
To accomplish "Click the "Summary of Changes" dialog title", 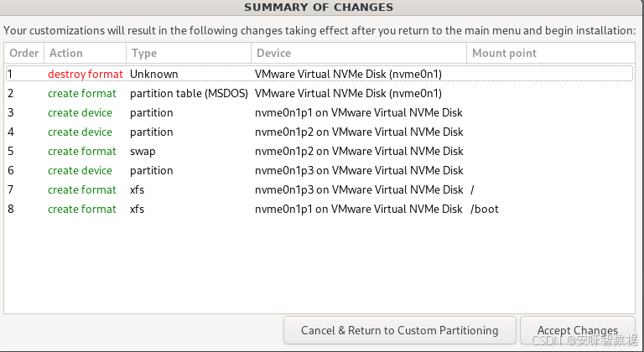I will pos(319,8).
